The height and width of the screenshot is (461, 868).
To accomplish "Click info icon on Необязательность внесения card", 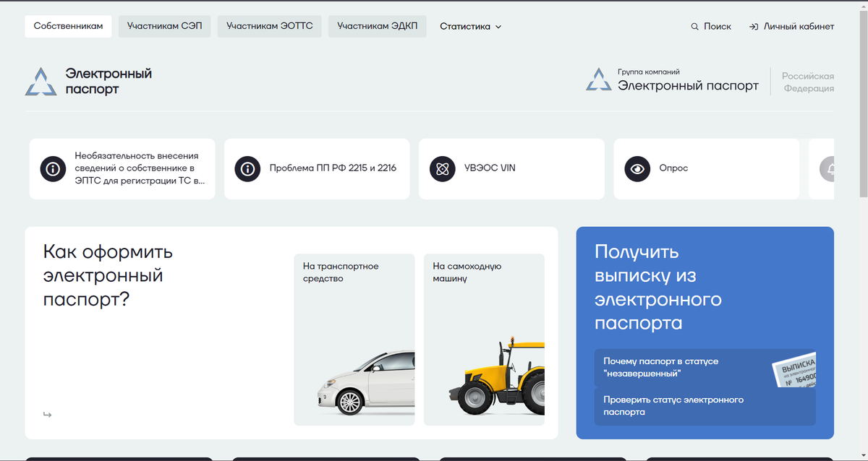I will tap(53, 169).
